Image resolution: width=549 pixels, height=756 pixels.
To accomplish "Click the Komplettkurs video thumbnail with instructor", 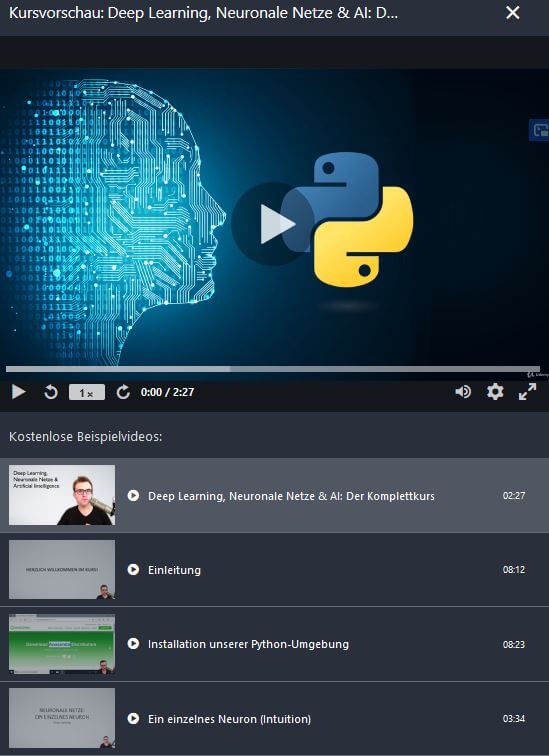I will tap(62, 495).
